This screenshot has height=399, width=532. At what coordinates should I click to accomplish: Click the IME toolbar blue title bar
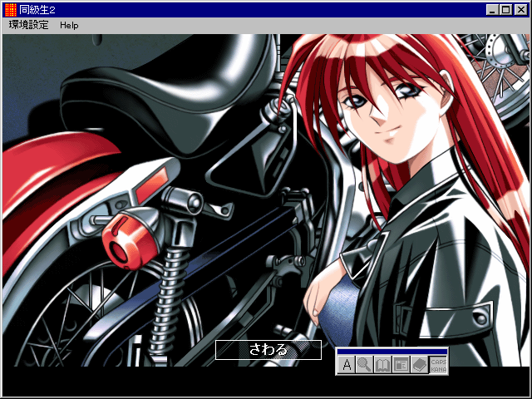tap(392, 352)
